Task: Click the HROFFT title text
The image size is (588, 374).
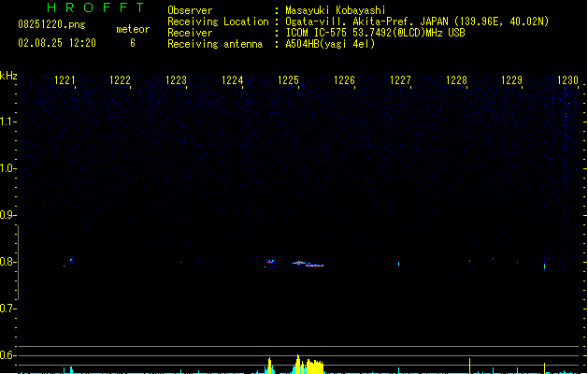Action: (x=95, y=7)
